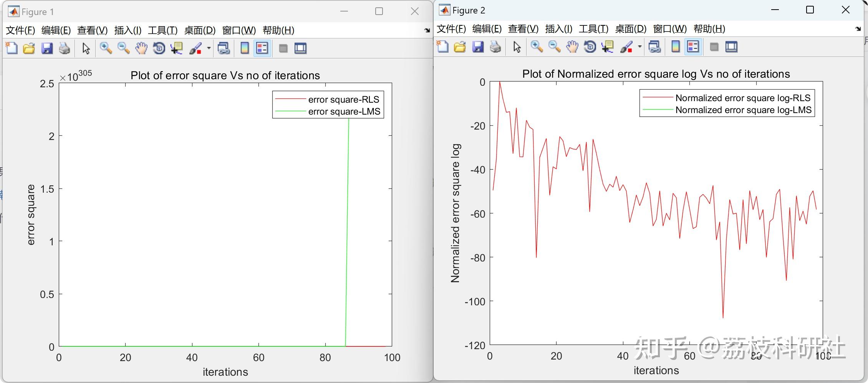The width and height of the screenshot is (868, 383).
Task: Insert Colorbar in Figure 2
Action: 676,47
